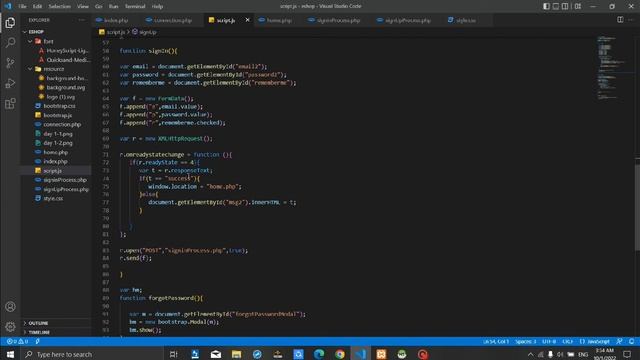Expand the TIMELINE section
This screenshot has width=640, height=360.
coord(56,332)
